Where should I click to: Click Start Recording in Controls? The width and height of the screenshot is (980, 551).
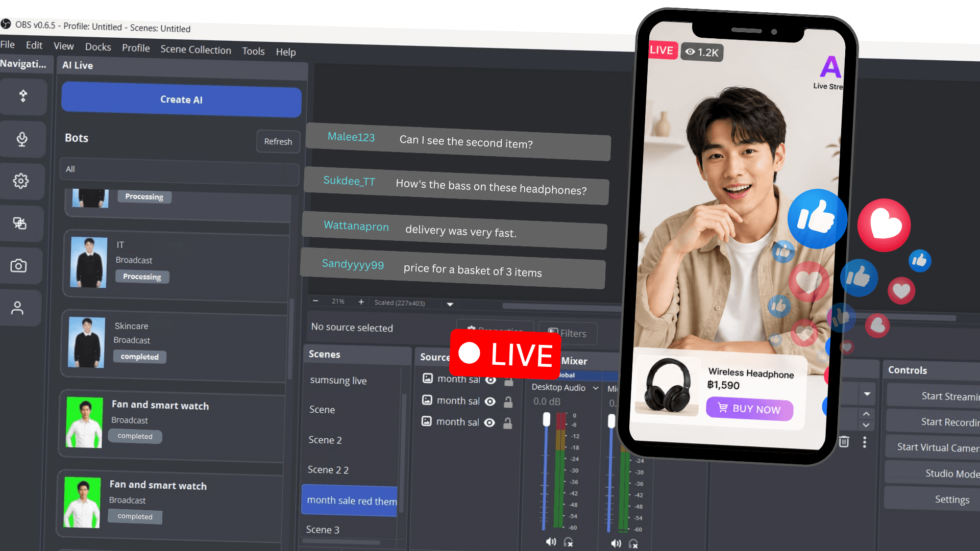933,421
